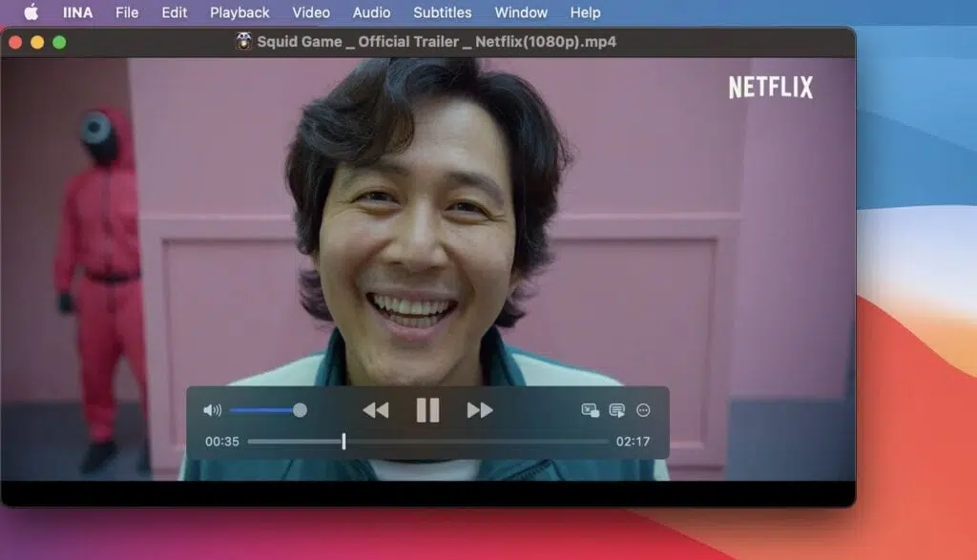The image size is (977, 560).
Task: Click the volume slider knob
Action: pyautogui.click(x=300, y=410)
